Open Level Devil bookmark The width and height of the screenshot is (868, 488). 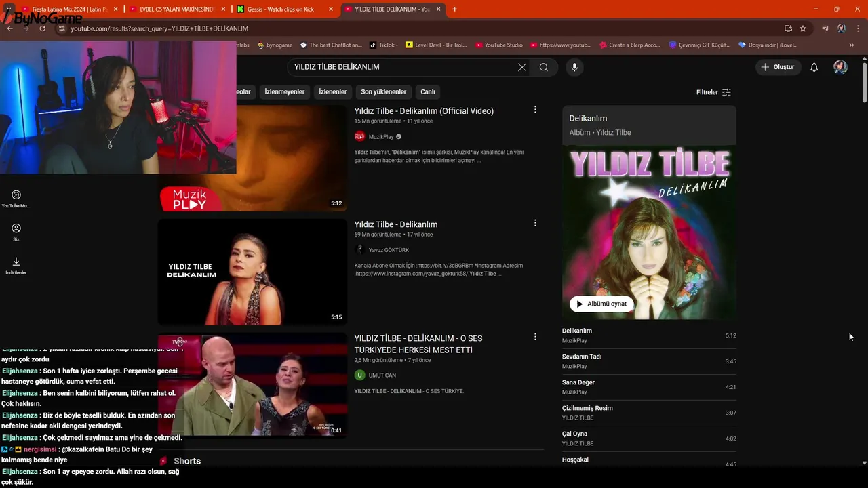436,45
